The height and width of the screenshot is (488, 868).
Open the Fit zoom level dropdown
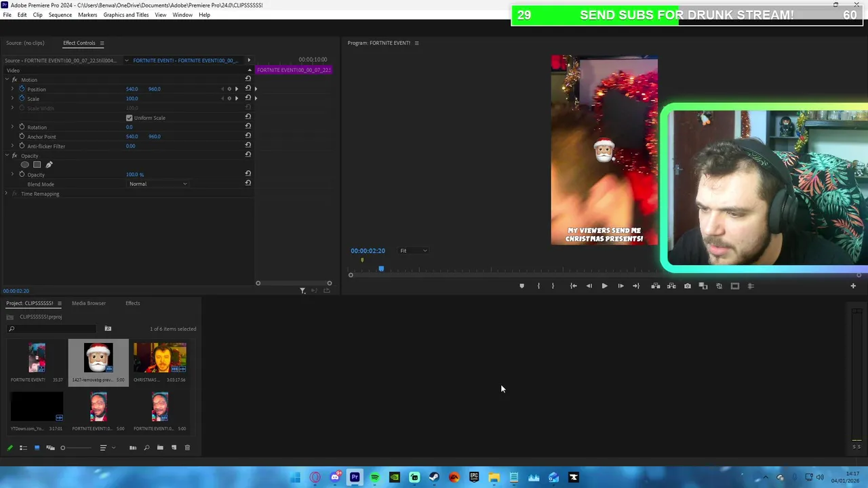point(413,251)
